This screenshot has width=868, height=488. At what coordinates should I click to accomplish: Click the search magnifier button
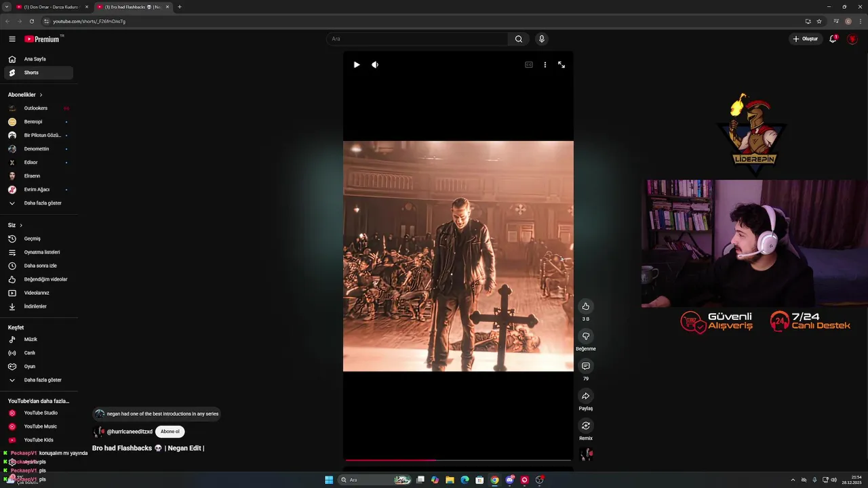pyautogui.click(x=519, y=39)
